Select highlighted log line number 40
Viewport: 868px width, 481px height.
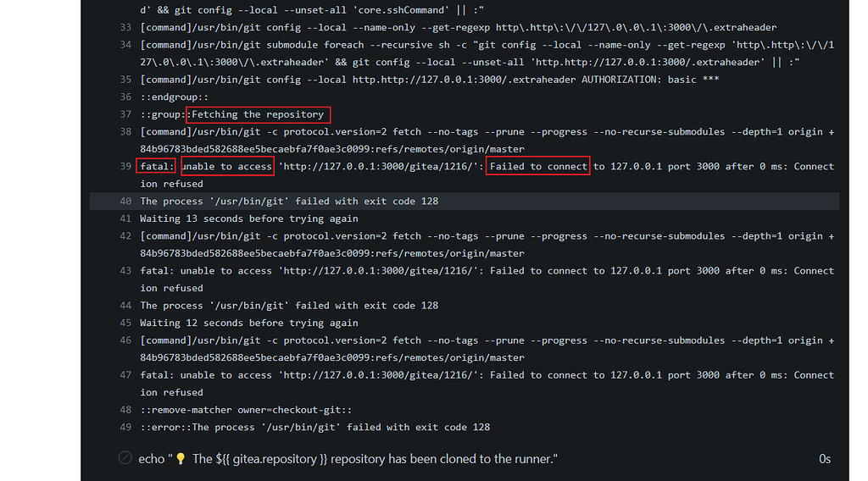(x=125, y=202)
